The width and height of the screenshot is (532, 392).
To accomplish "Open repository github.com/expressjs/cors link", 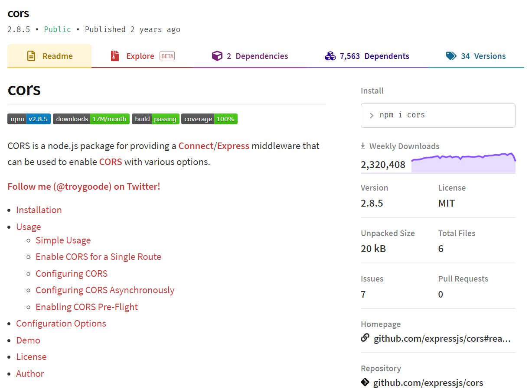I will 428,383.
